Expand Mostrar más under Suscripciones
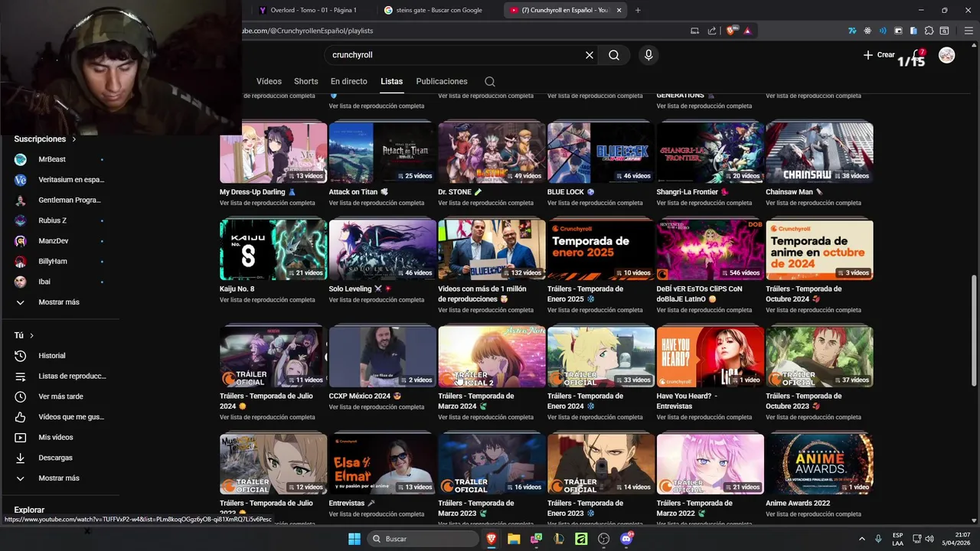This screenshot has width=980, height=551. (60, 302)
